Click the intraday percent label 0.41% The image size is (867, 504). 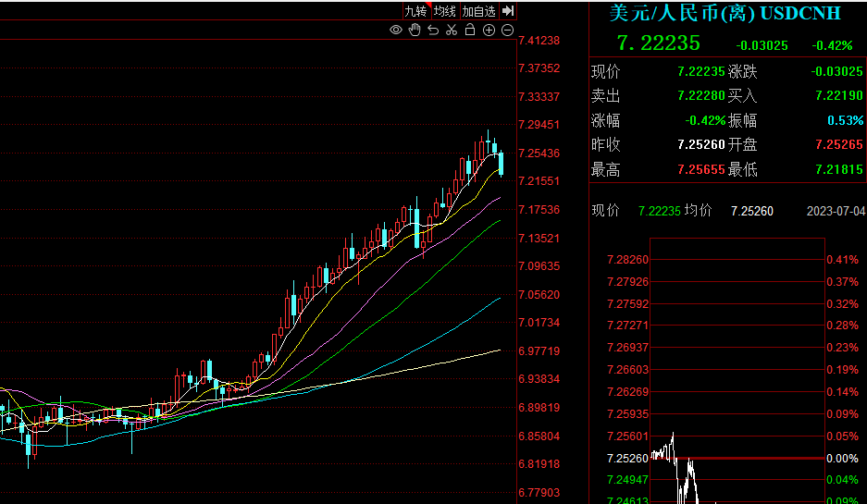click(x=842, y=260)
